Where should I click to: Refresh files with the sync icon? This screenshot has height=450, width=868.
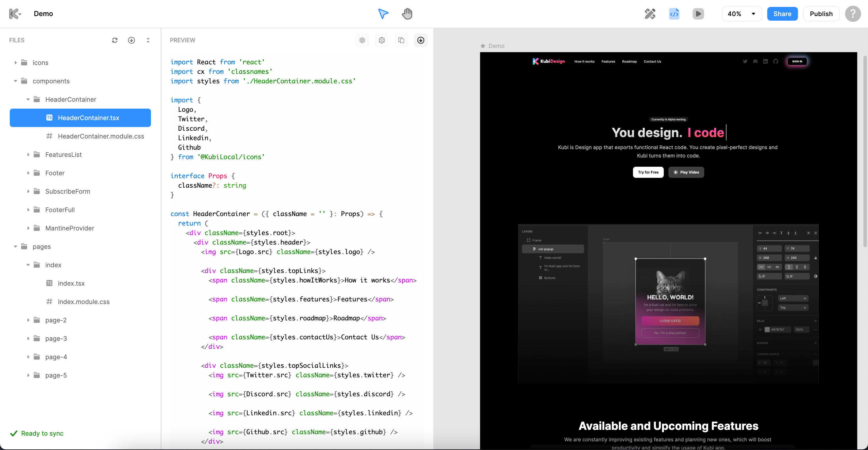[115, 40]
